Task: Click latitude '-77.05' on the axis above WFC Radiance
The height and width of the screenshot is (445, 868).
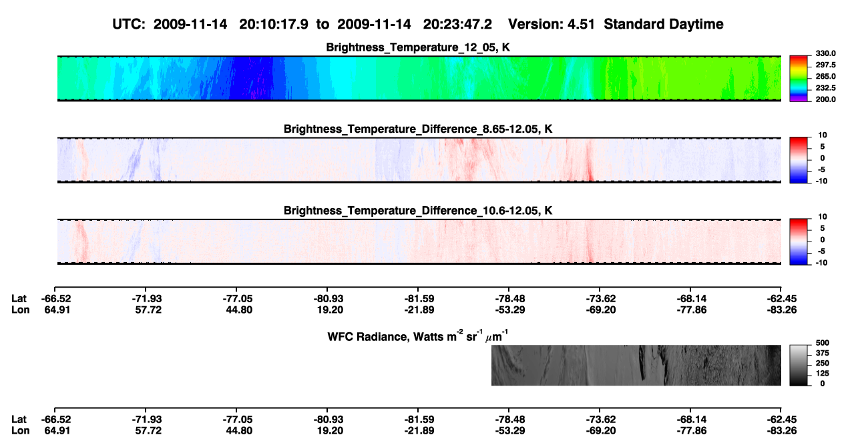Action: (236, 298)
